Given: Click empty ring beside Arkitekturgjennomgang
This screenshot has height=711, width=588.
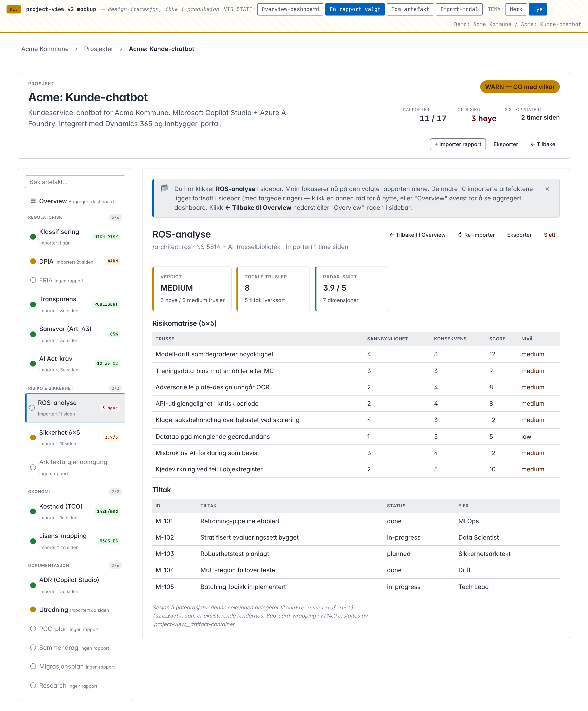Looking at the screenshot, I should click(33, 467).
